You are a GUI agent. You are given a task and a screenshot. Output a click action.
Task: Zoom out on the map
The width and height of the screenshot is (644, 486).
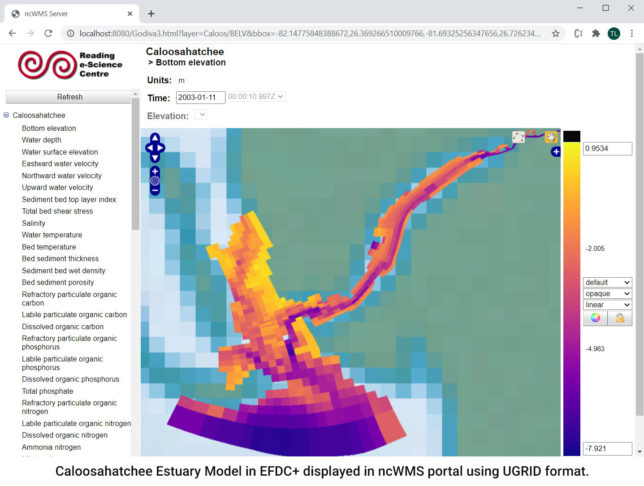155,190
